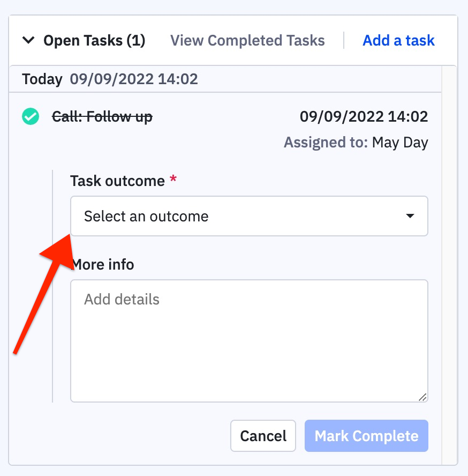Toggle the green completed checkmark circle

(x=31, y=116)
